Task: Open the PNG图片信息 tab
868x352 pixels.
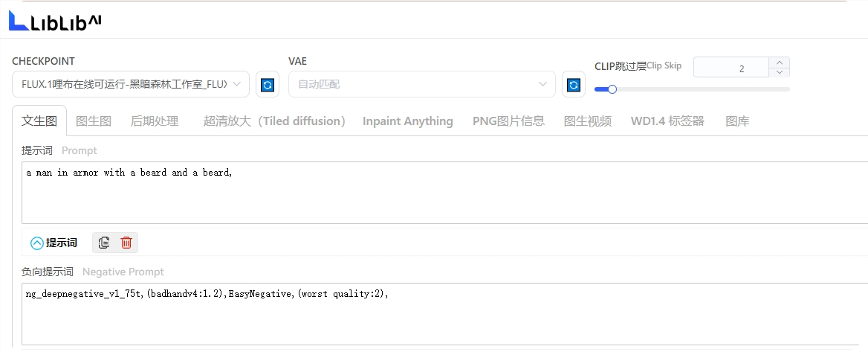Action: click(x=508, y=121)
